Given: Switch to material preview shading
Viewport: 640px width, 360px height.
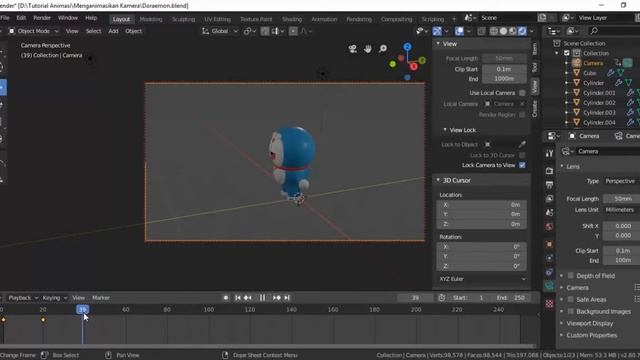Looking at the screenshot, I should [513, 31].
